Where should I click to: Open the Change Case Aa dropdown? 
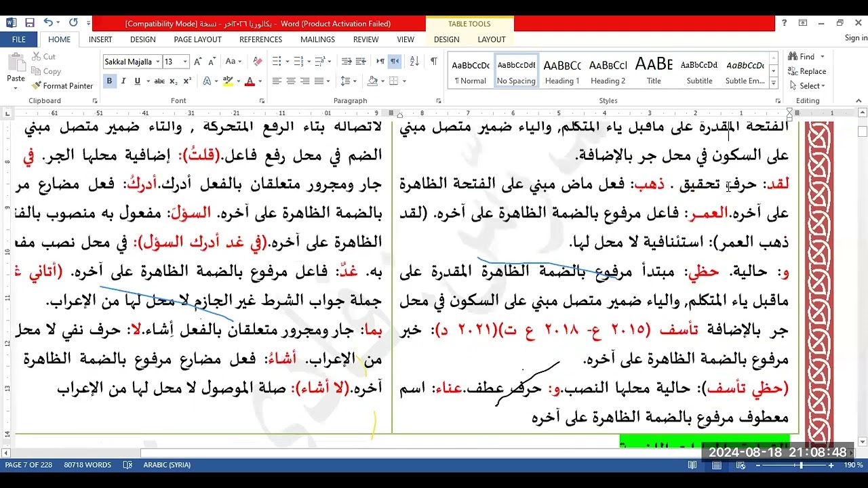(233, 62)
